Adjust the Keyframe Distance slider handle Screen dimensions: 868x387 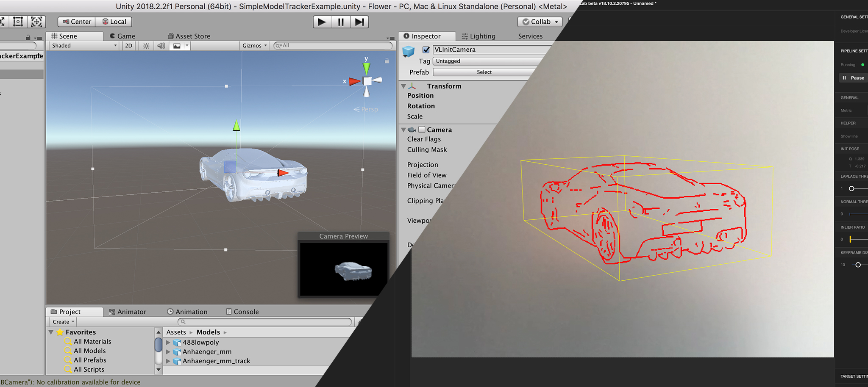coord(858,265)
